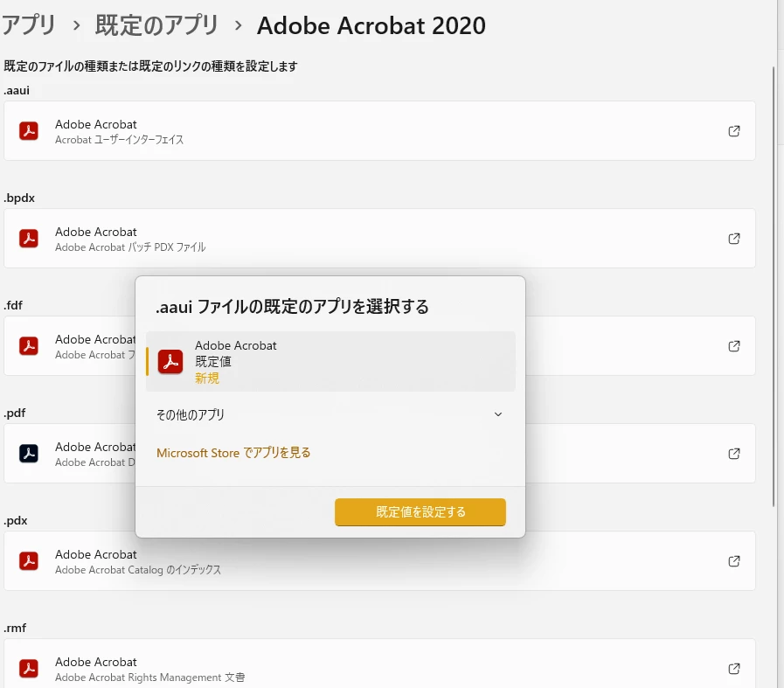The width and height of the screenshot is (784, 688).
Task: Navigate to 既定のアプリ breadcrumb
Action: click(x=156, y=25)
